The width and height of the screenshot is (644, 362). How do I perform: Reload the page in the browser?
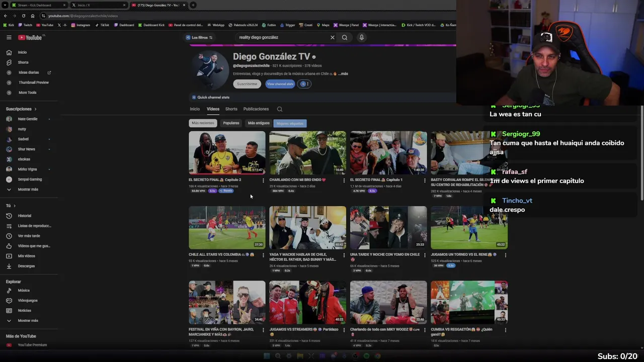[23, 16]
